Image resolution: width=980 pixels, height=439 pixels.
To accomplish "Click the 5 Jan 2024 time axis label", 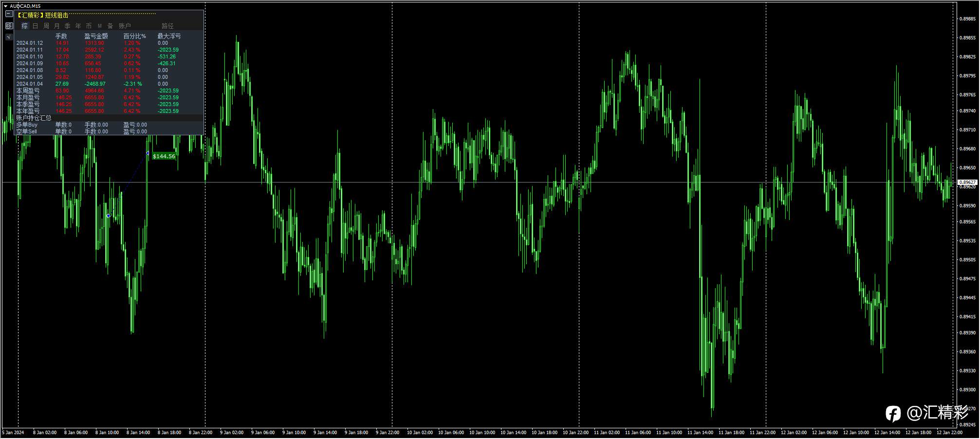I will pos(14,433).
